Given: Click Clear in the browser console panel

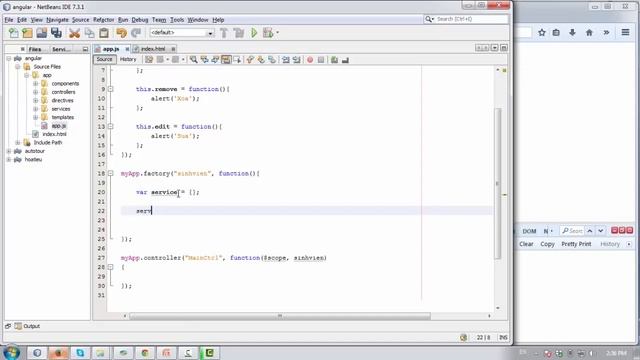Looking at the screenshot, I should (x=526, y=244).
